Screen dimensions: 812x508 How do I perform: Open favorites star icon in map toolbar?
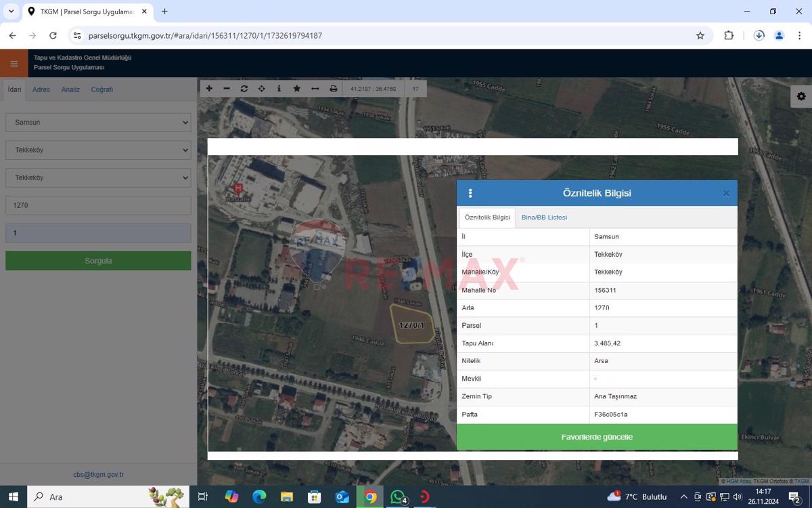pos(296,89)
